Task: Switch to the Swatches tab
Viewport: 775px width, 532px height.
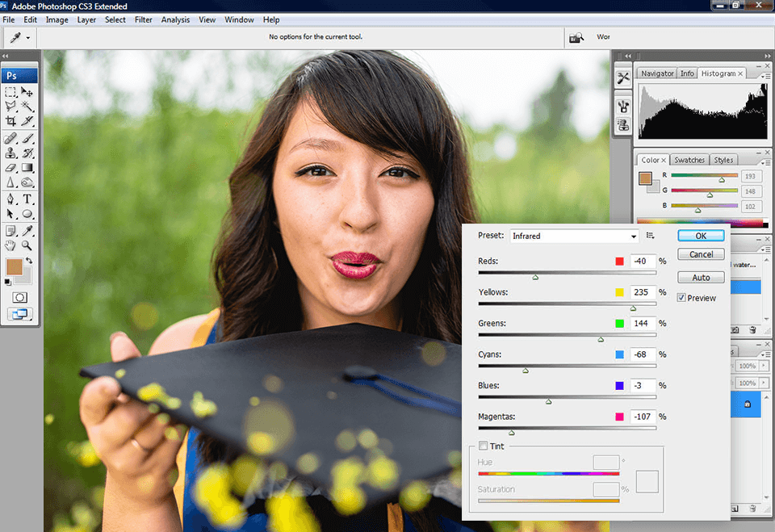Action: coord(689,159)
